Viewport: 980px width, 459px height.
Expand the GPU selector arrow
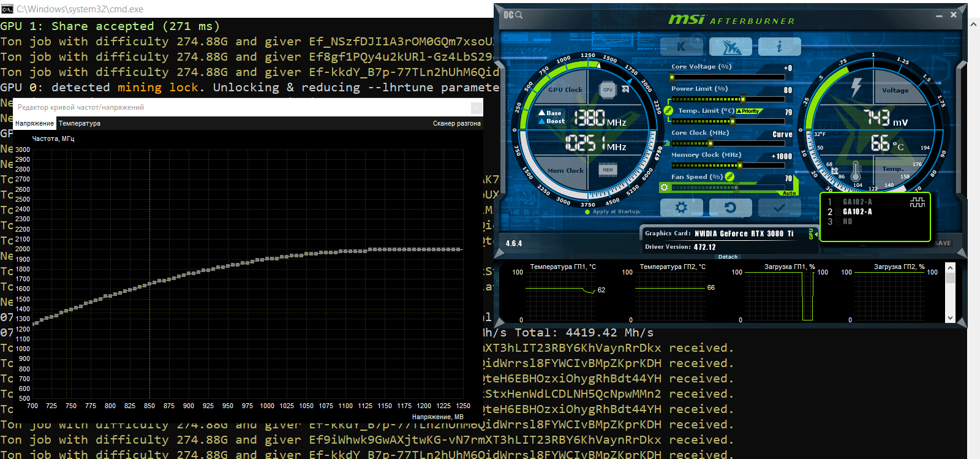tap(815, 234)
